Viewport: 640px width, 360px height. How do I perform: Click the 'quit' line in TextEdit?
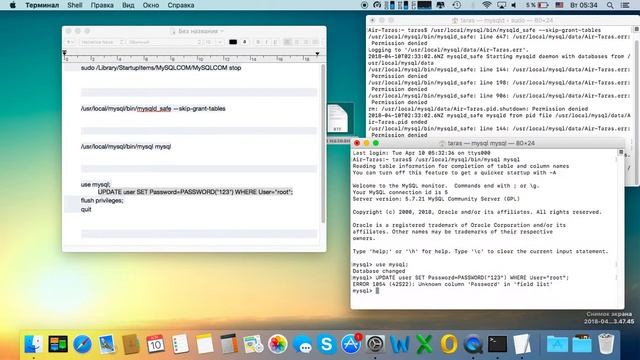[86, 209]
